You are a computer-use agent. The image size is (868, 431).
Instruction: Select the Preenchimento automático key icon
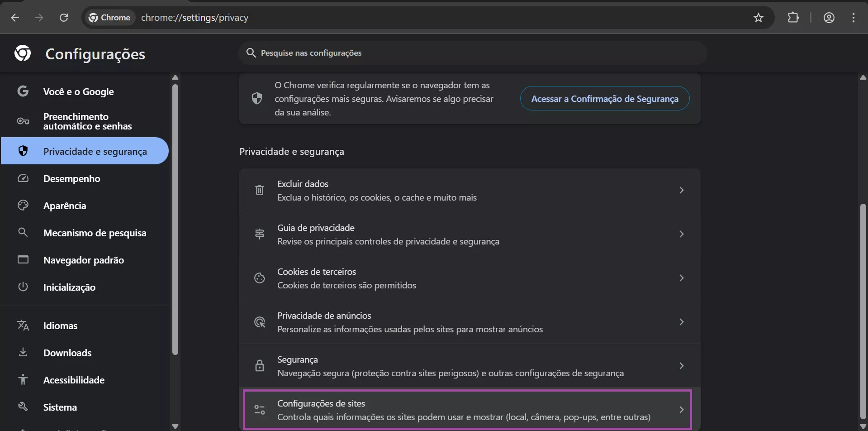[22, 121]
